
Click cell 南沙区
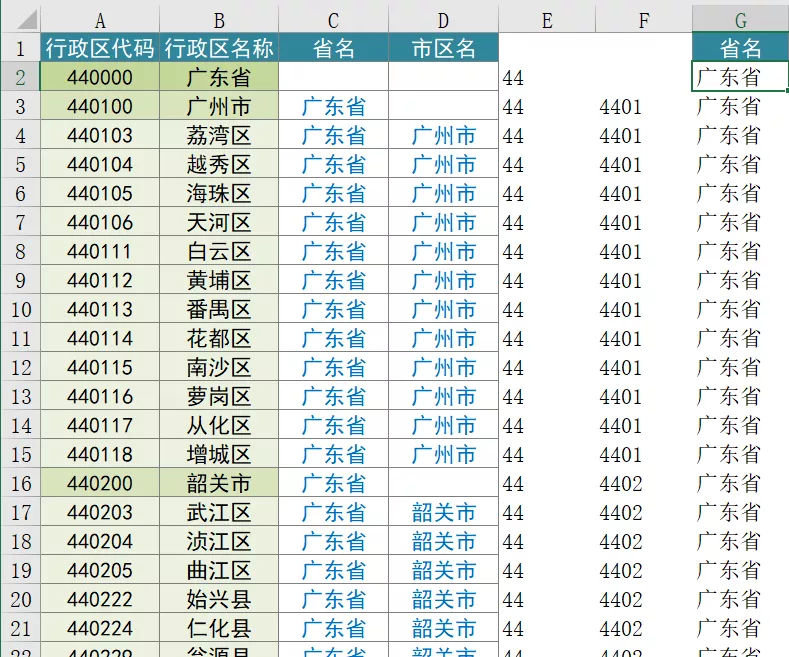pos(219,367)
